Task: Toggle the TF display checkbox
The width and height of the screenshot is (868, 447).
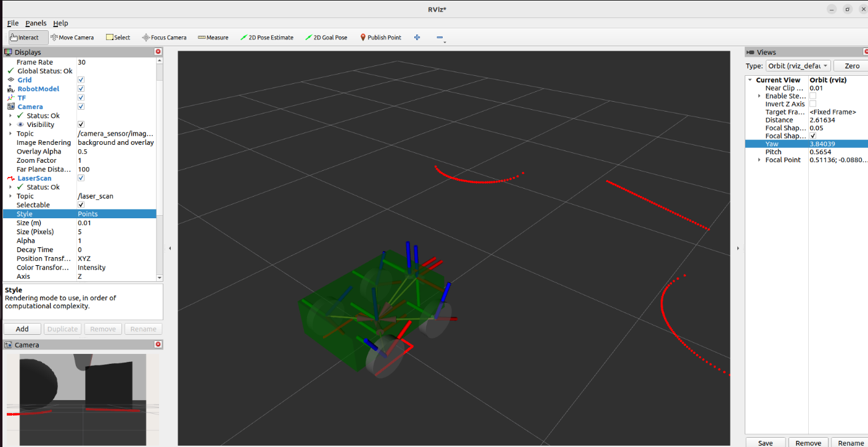Action: tap(81, 97)
